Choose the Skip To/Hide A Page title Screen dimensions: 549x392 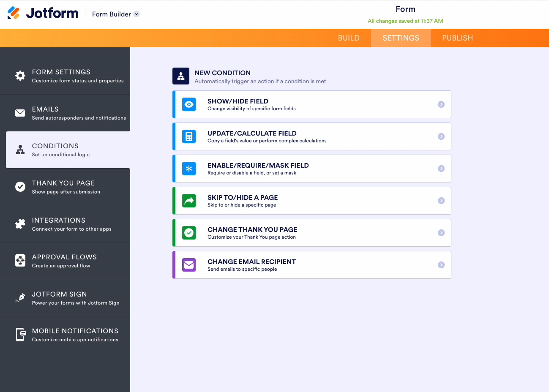point(243,197)
